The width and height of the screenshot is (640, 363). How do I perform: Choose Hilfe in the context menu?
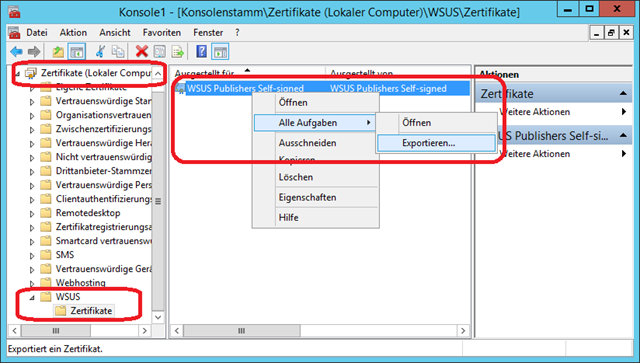[x=316, y=217]
